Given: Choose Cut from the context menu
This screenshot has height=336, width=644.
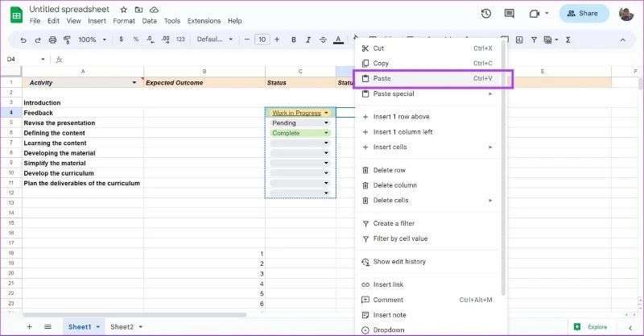Looking at the screenshot, I should pos(428,48).
